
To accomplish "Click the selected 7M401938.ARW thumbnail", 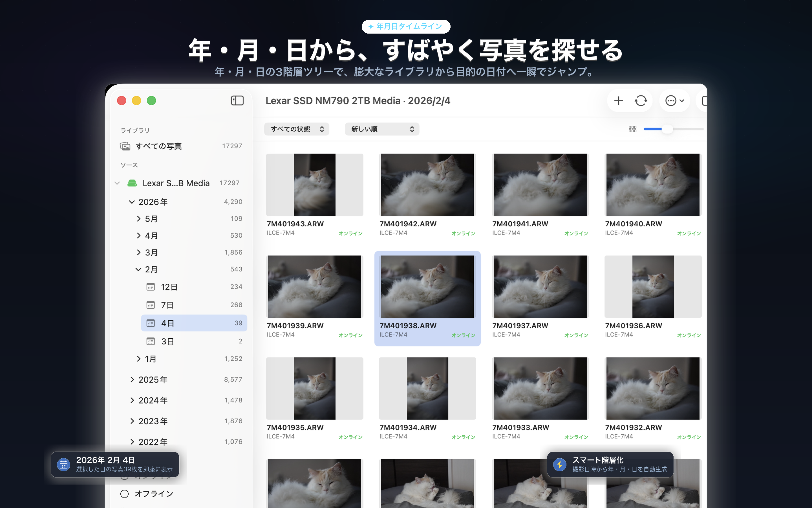I will click(427, 286).
